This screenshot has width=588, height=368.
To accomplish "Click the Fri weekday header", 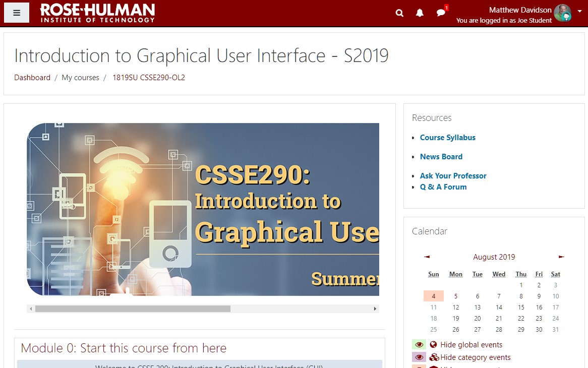I will [x=539, y=274].
